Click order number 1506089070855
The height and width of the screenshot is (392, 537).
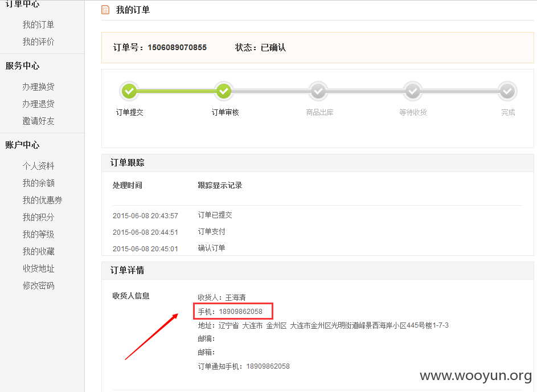tap(177, 48)
